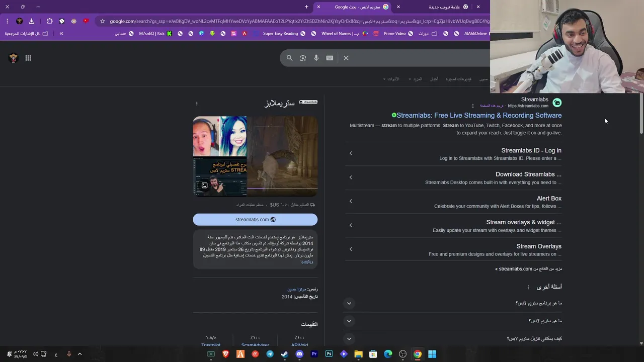Click the streamlabs.com website button
Viewport: 644px width, 362px height.
pos(255,220)
